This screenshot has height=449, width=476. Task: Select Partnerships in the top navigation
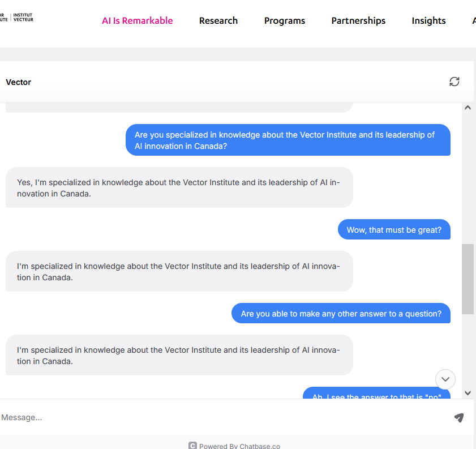click(x=358, y=20)
